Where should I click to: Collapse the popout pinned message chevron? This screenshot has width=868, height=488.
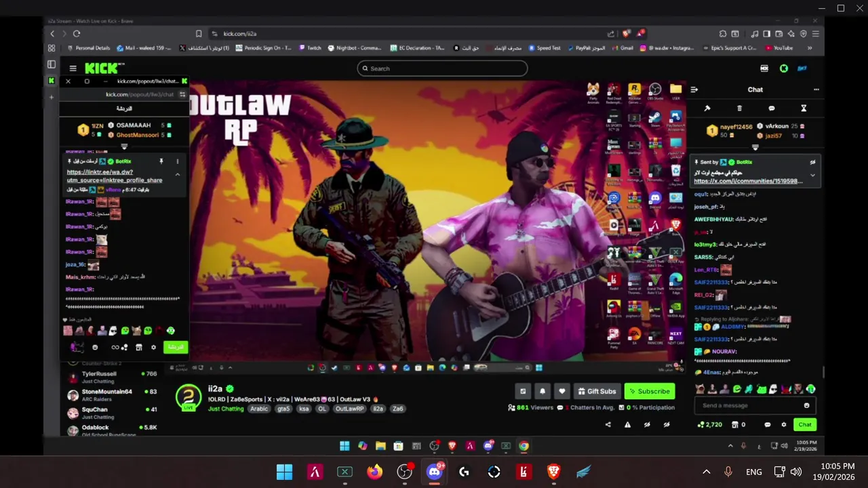[178, 174]
